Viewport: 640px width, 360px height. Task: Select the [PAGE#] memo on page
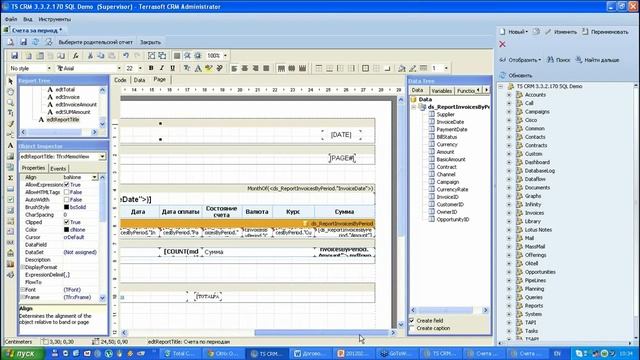click(x=342, y=158)
